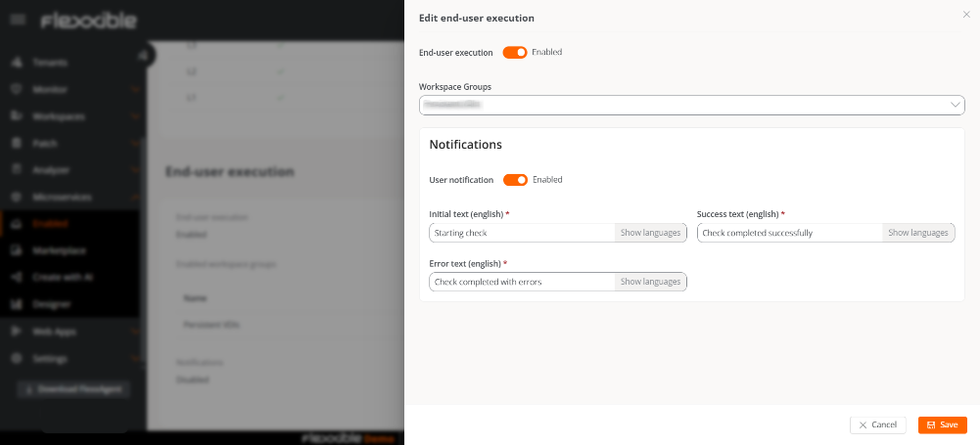The height and width of the screenshot is (445, 980).
Task: Expand the Analyzer sidebar section arrow
Action: [135, 170]
